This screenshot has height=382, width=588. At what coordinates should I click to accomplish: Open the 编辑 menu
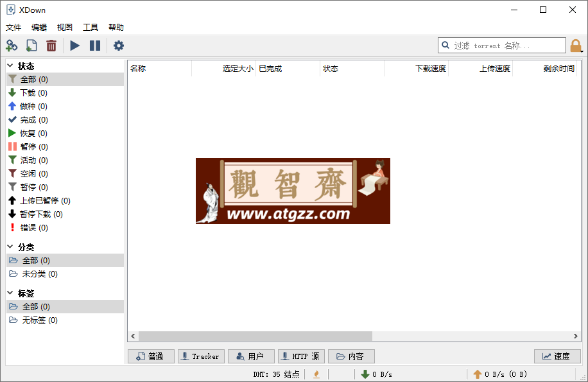click(39, 28)
